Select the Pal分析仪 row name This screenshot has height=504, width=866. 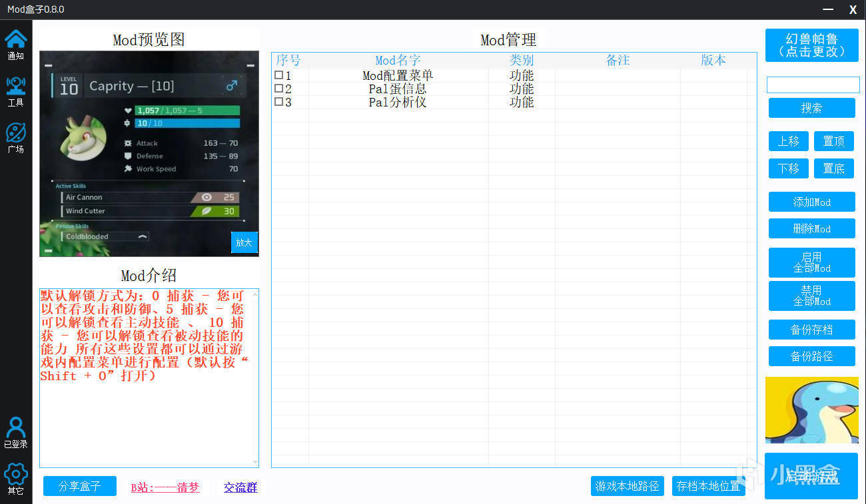tap(398, 102)
